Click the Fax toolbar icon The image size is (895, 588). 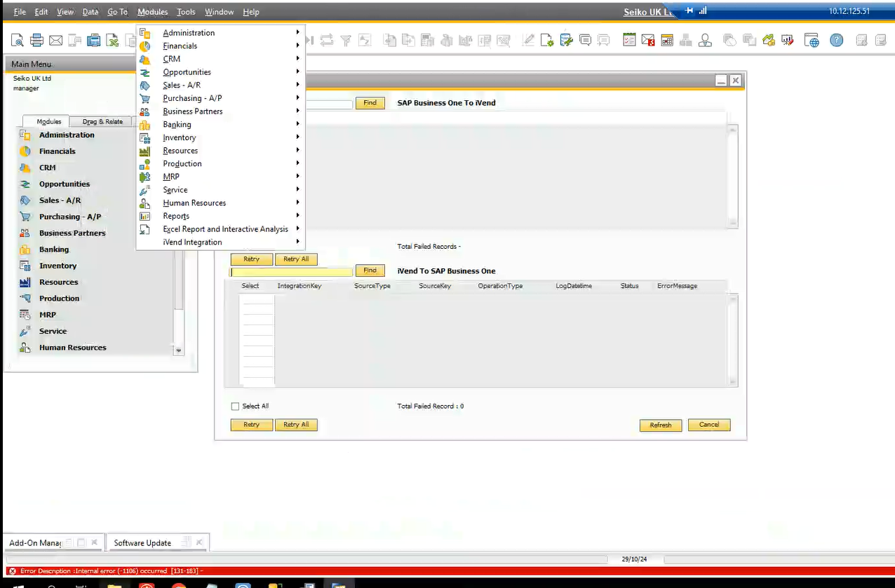tap(93, 41)
